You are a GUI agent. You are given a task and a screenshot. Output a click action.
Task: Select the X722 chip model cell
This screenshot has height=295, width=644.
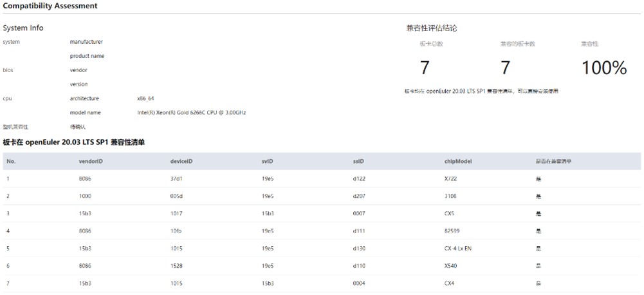pos(452,178)
